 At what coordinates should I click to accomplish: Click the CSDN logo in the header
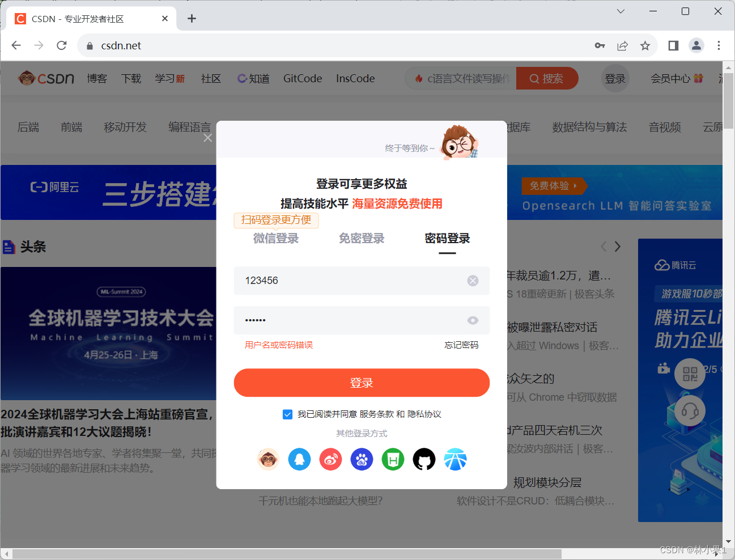pyautogui.click(x=46, y=78)
